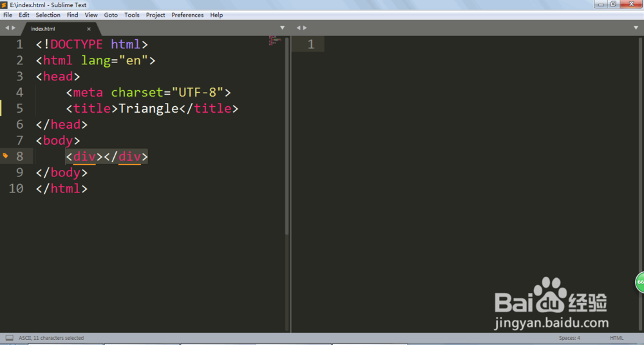
Task: Go to previous tab in right pane
Action: (x=299, y=28)
